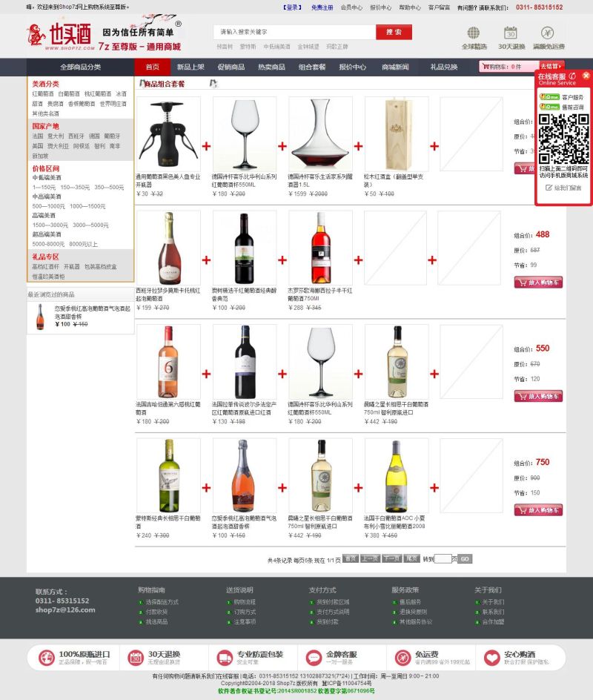Screen dimensions: 593x700
Task: Click 给我们留言 in the service panel
Action: pyautogui.click(x=563, y=188)
